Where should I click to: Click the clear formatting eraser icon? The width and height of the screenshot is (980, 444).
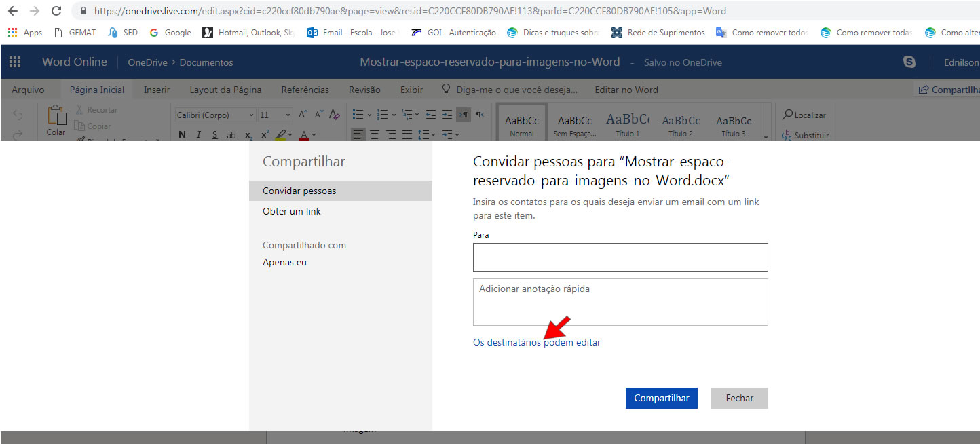click(x=334, y=115)
